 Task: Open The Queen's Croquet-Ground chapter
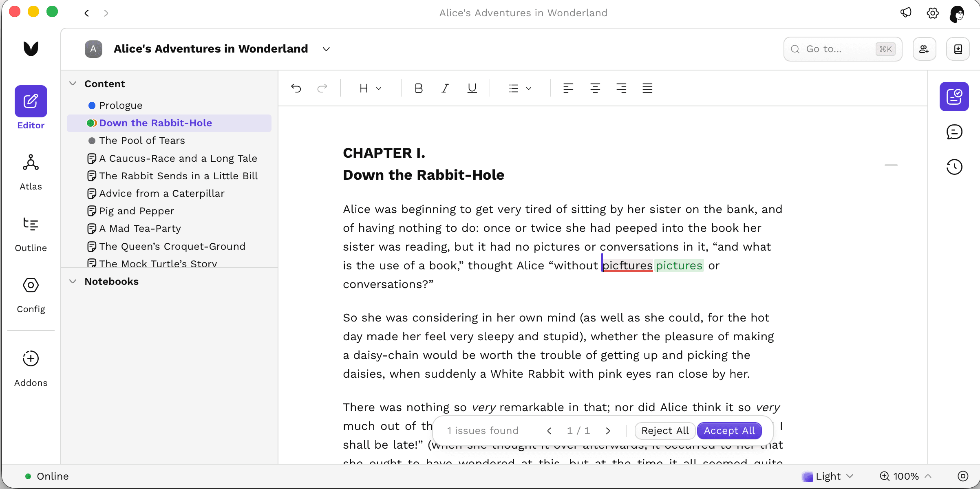point(169,246)
